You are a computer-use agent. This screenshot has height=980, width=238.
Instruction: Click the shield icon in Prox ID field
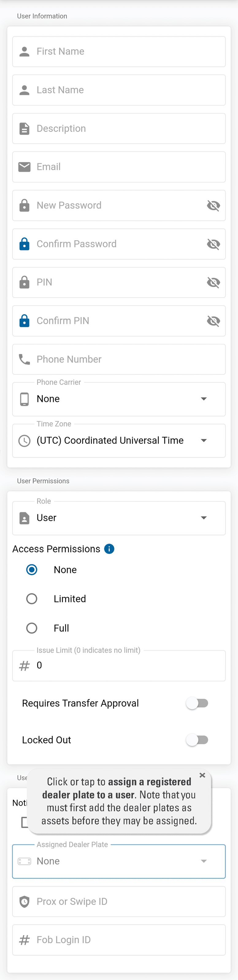[24, 901]
